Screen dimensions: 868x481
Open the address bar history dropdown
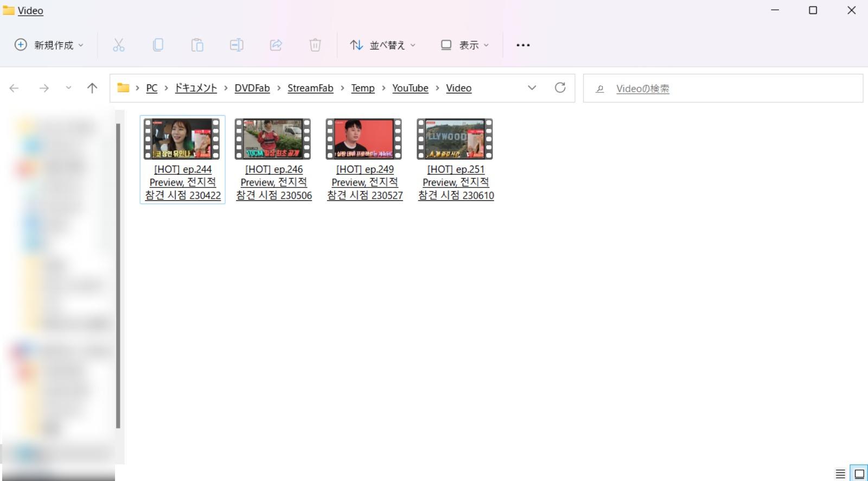click(532, 88)
